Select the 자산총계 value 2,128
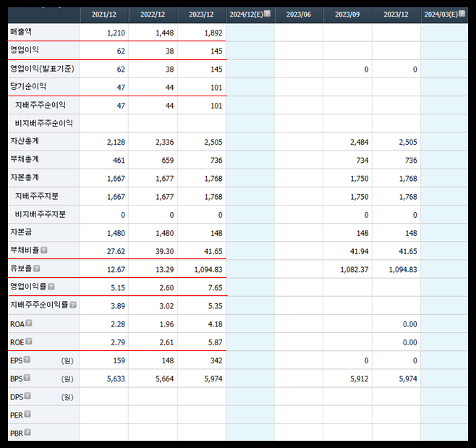The height and width of the screenshot is (448, 476). coord(116,142)
